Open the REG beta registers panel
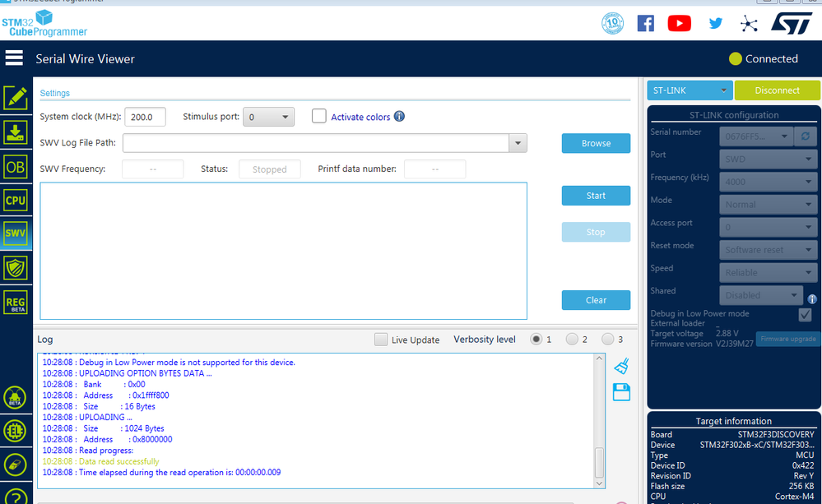Viewport: 822px width, 504px height. coord(16,303)
